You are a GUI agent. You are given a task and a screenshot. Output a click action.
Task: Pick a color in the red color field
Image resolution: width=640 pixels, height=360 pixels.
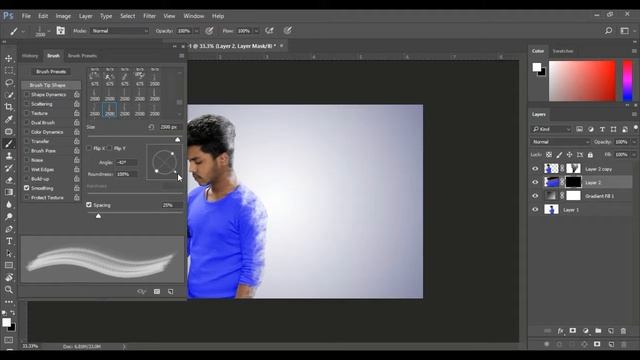582,81
